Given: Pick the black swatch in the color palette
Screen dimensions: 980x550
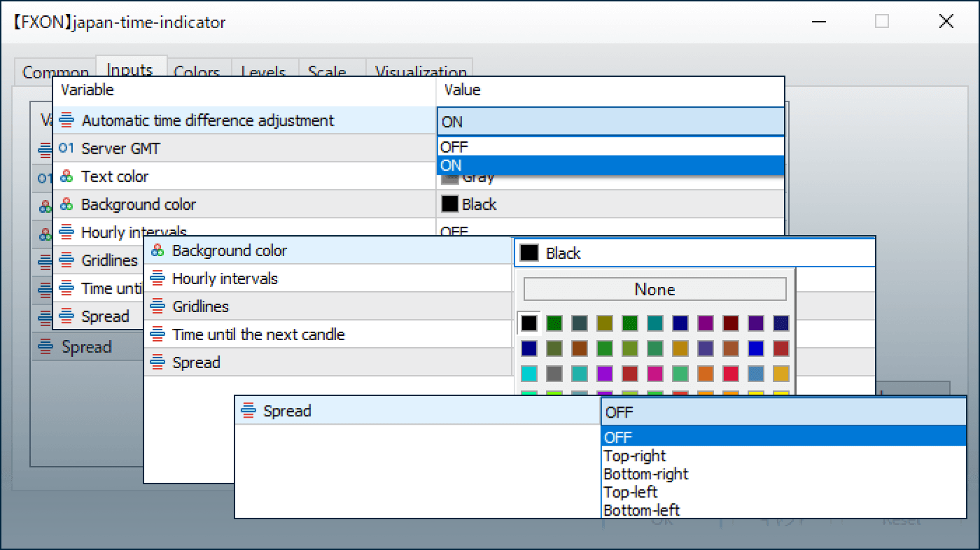Looking at the screenshot, I should point(529,323).
